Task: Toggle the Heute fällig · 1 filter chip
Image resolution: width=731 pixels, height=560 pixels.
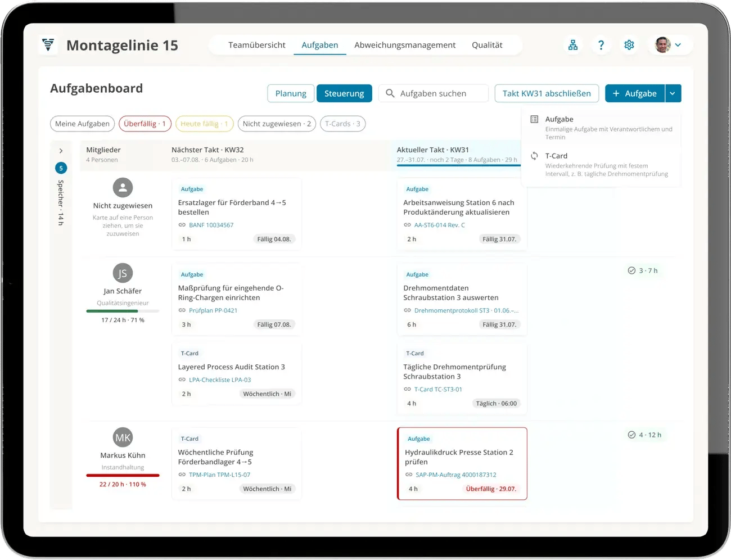Action: (204, 124)
